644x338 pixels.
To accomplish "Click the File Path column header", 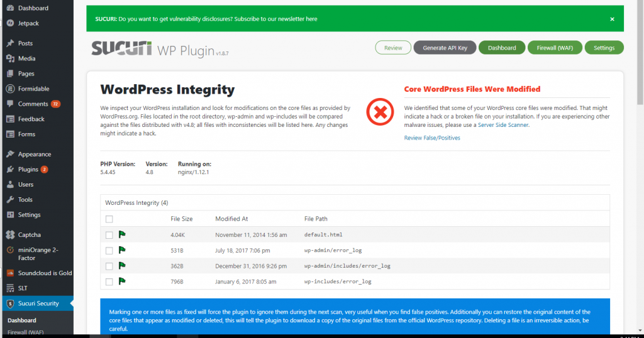I will pos(316,219).
